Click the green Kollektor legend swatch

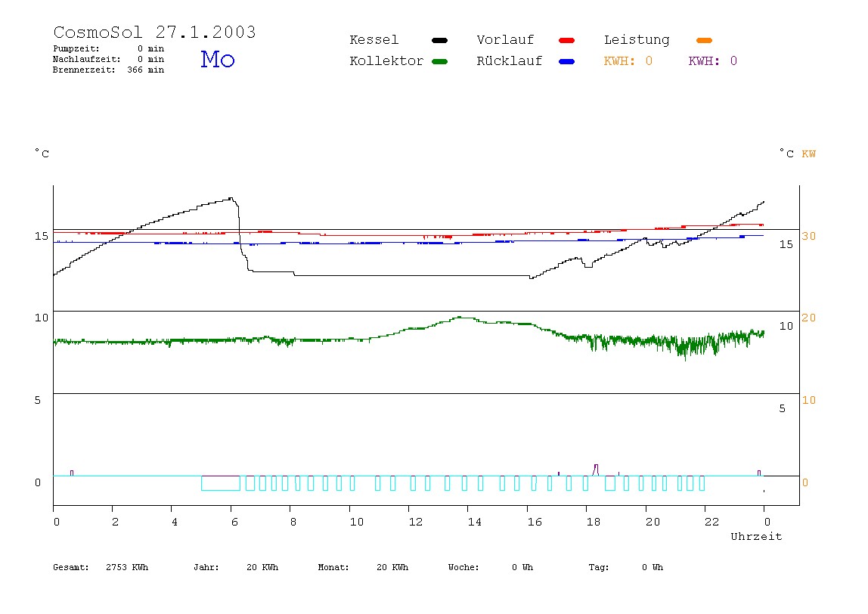click(x=439, y=61)
